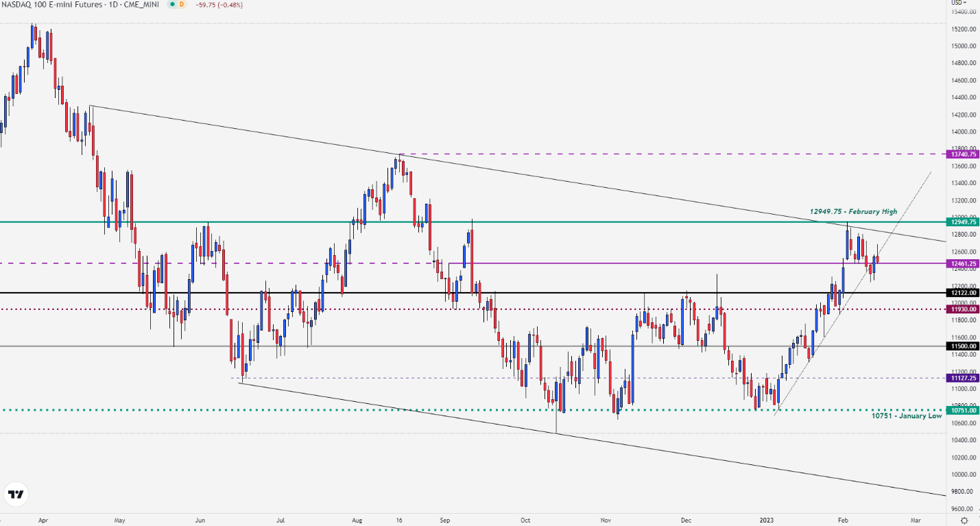The image size is (980, 526).
Task: Click 12800.00 on the price scale
Action: pos(963,235)
